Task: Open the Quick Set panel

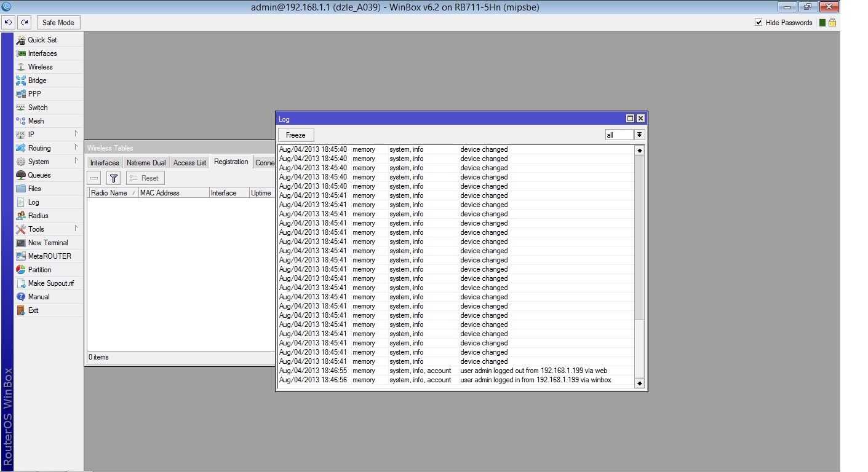Action: (x=41, y=39)
